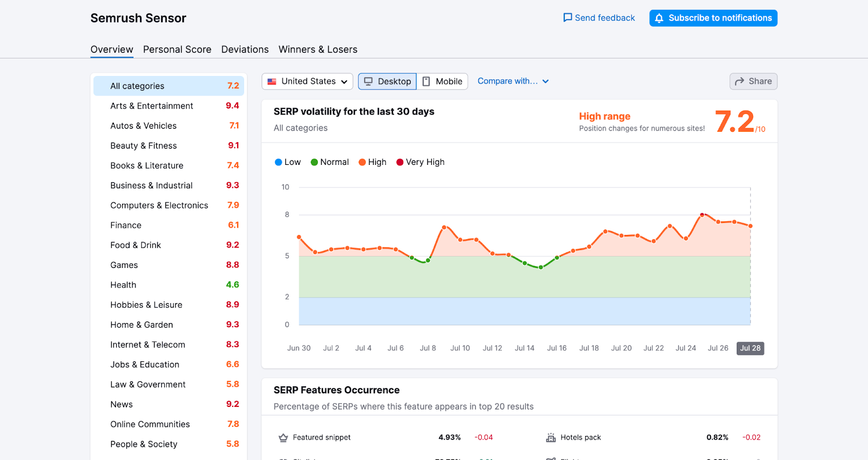Click the bell icon in Subscribe button

(659, 18)
